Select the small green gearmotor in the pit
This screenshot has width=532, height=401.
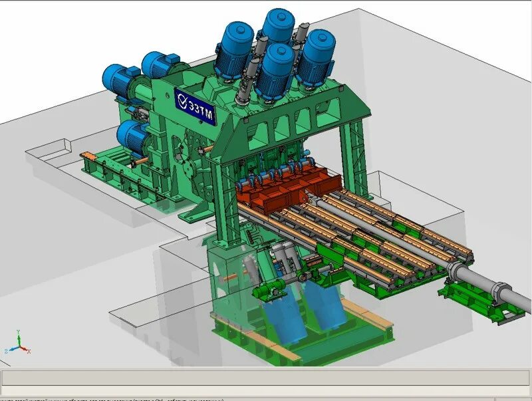click(x=269, y=290)
